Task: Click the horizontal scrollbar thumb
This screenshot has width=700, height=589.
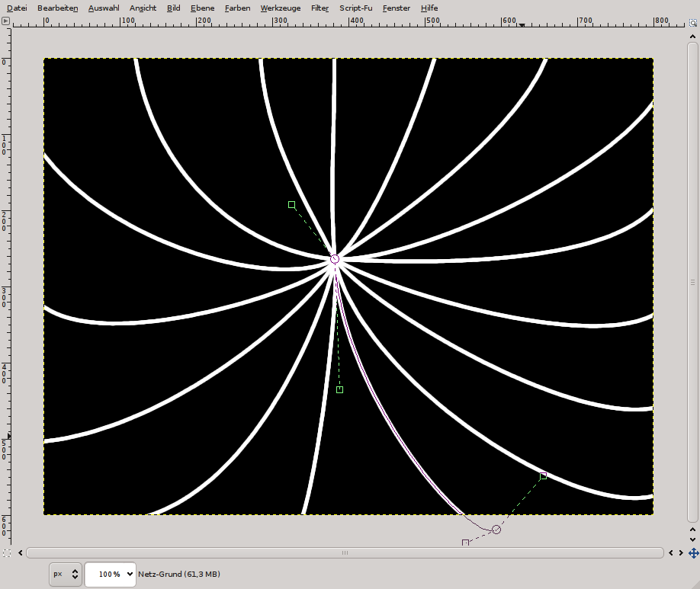Action: 345,553
